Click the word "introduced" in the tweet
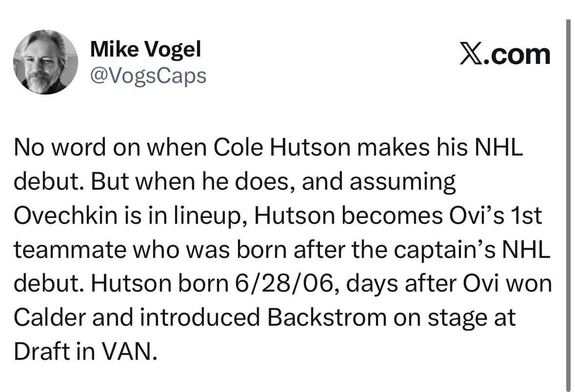Viewport: 575px width, 392px height. tap(190, 317)
